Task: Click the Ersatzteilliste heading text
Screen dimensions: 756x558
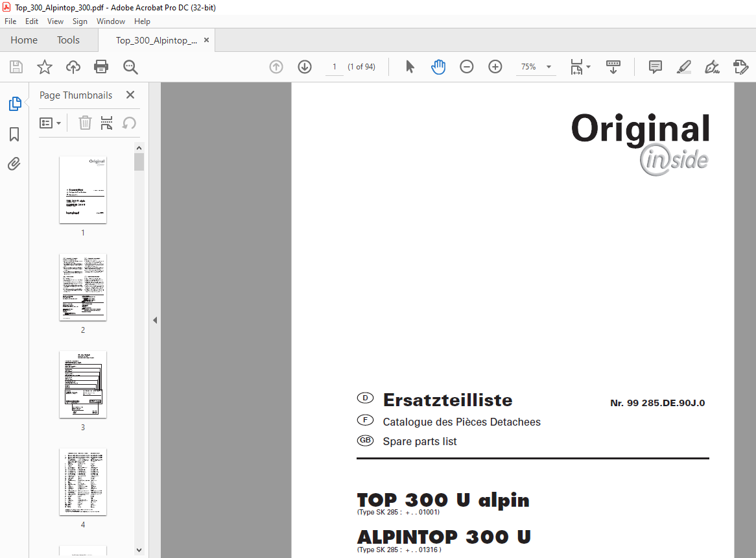Action: tap(448, 400)
